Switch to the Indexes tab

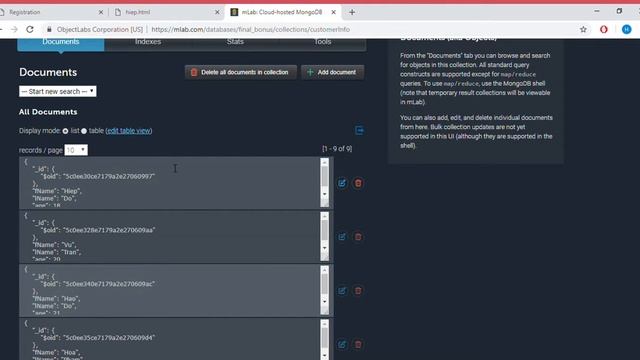coord(148,42)
